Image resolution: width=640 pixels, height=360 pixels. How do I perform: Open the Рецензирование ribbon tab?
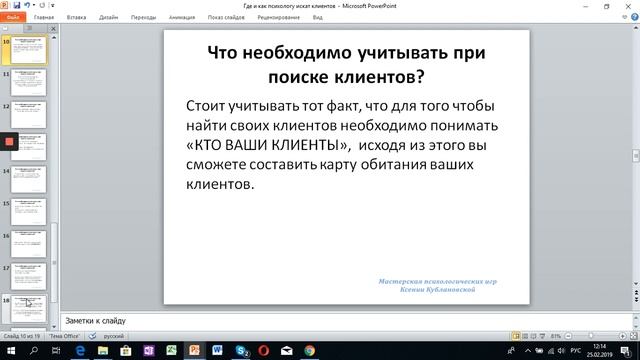[x=278, y=17]
